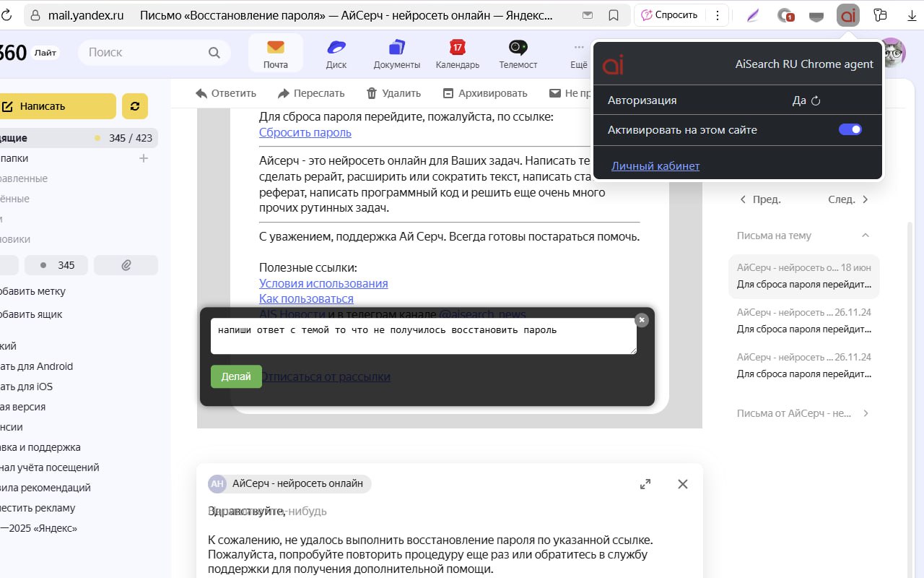Image resolution: width=924 pixels, height=578 pixels.
Task: Click Архивировать in message toolbar
Action: tap(485, 93)
